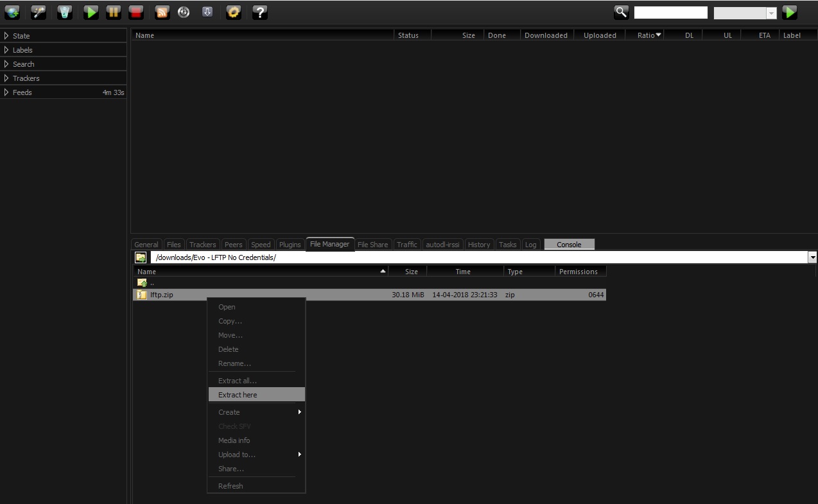Viewport: 818px width, 504px height.
Task: Open the RSS feeds manager icon
Action: [162, 12]
